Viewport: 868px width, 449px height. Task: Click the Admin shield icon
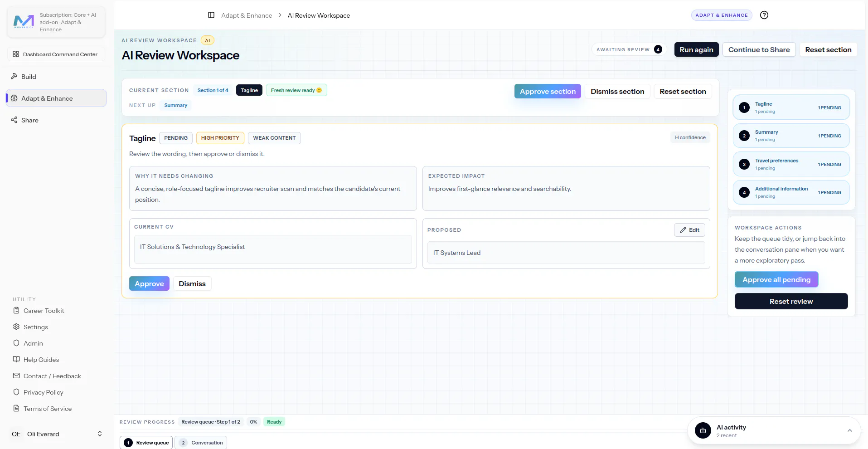click(16, 343)
